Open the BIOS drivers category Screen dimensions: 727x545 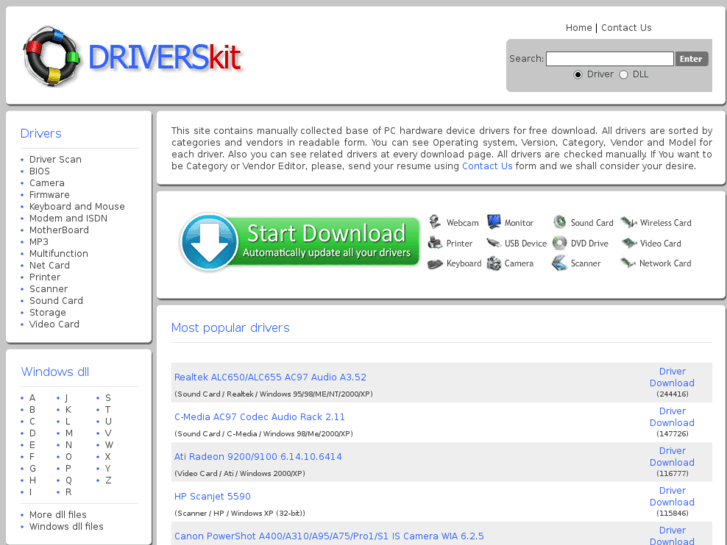click(39, 171)
